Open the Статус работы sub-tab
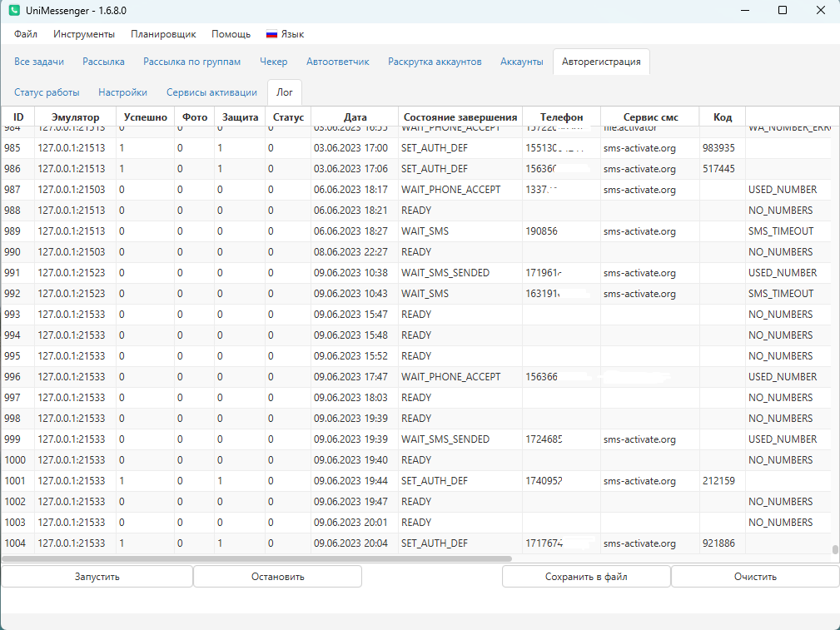The image size is (840, 630). pyautogui.click(x=47, y=92)
